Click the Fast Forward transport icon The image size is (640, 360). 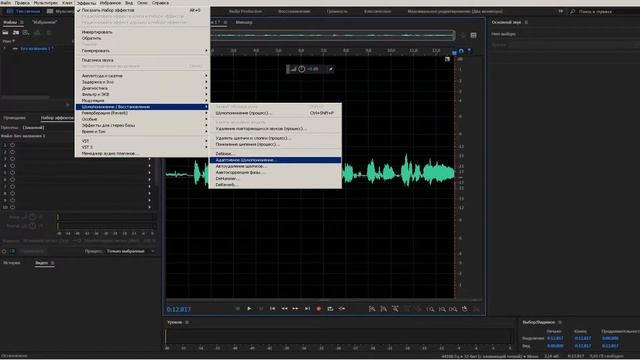(x=296, y=309)
